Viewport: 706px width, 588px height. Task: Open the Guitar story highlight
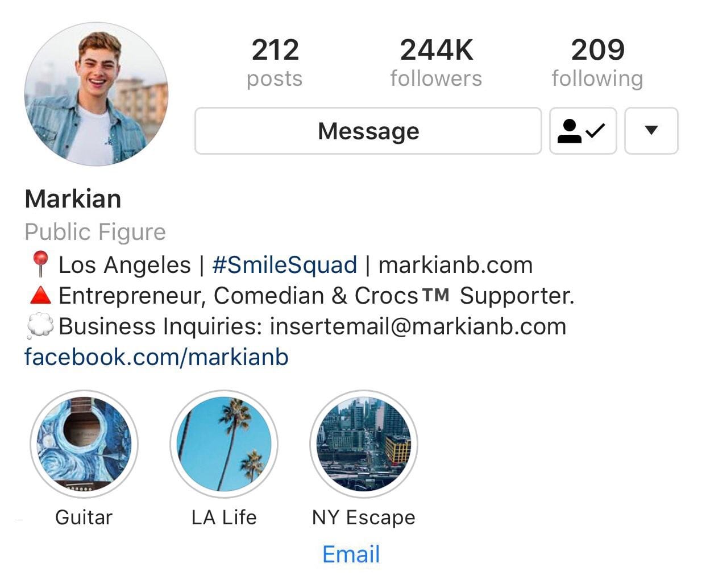point(84,444)
